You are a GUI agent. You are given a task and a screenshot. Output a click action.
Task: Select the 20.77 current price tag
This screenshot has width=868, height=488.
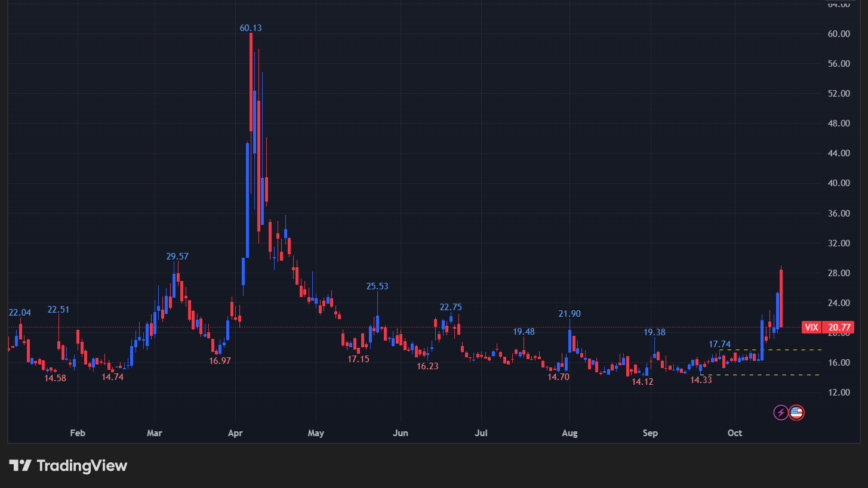(x=838, y=327)
